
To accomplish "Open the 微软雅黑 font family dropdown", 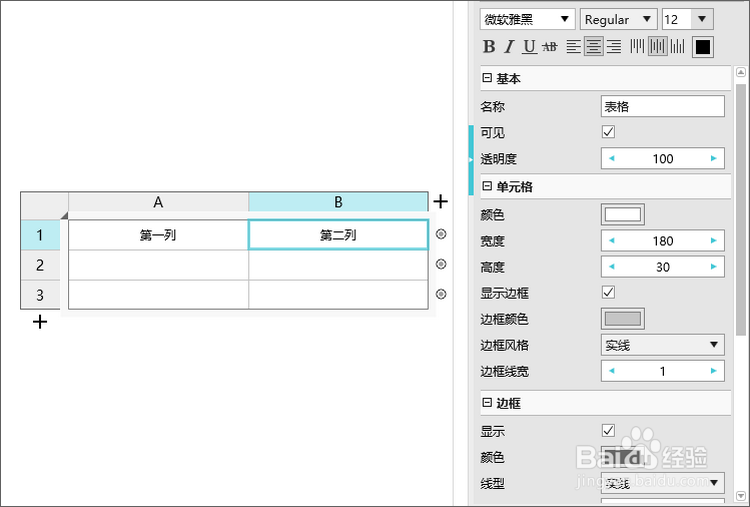I will tap(528, 19).
